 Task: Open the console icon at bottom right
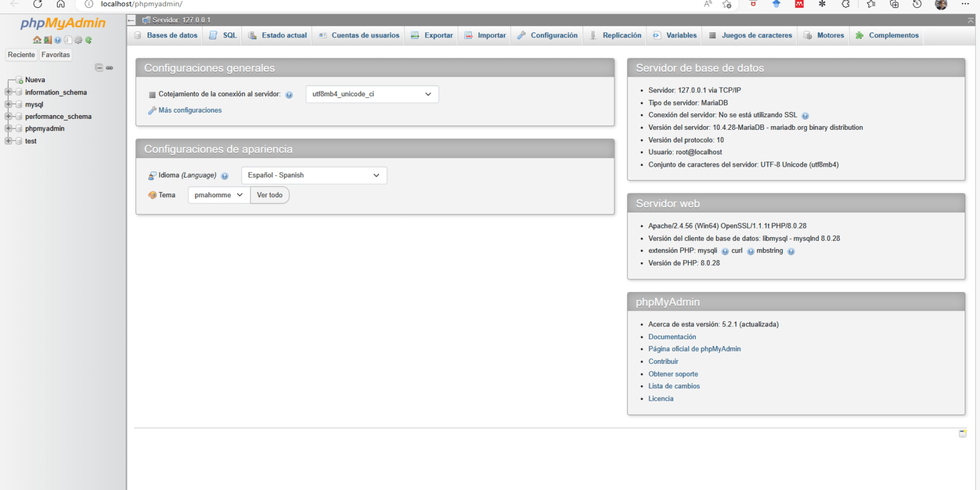(x=962, y=433)
